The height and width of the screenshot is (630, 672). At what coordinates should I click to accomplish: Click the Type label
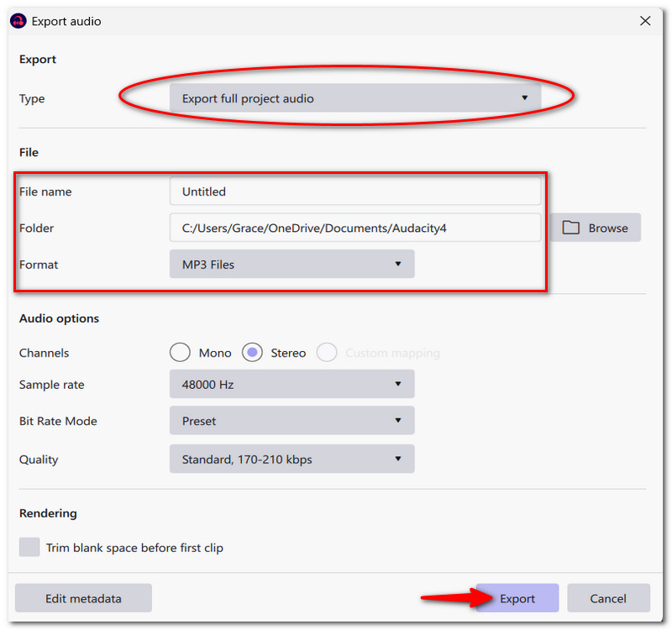pos(32,99)
